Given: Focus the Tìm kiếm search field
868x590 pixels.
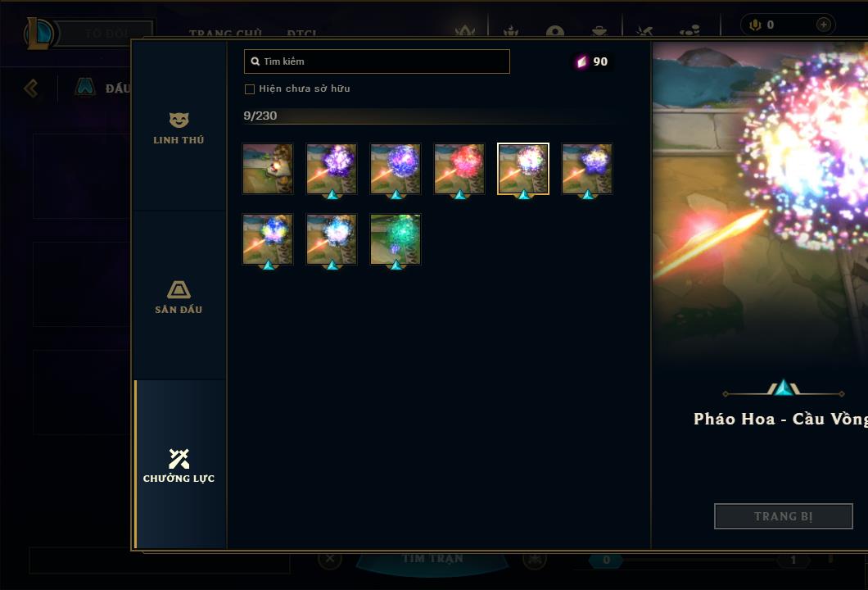Looking at the screenshot, I should 377,61.
